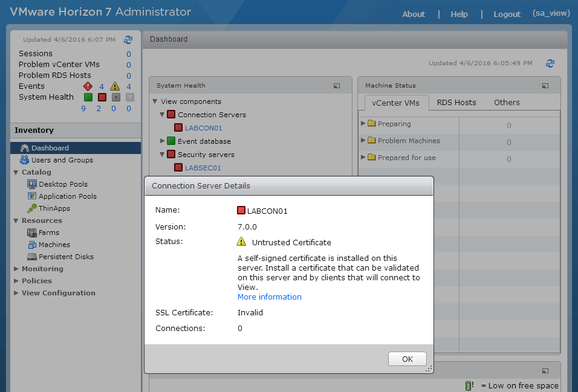Open the LABSEC01 security server link
This screenshot has height=392, width=578.
(x=203, y=168)
